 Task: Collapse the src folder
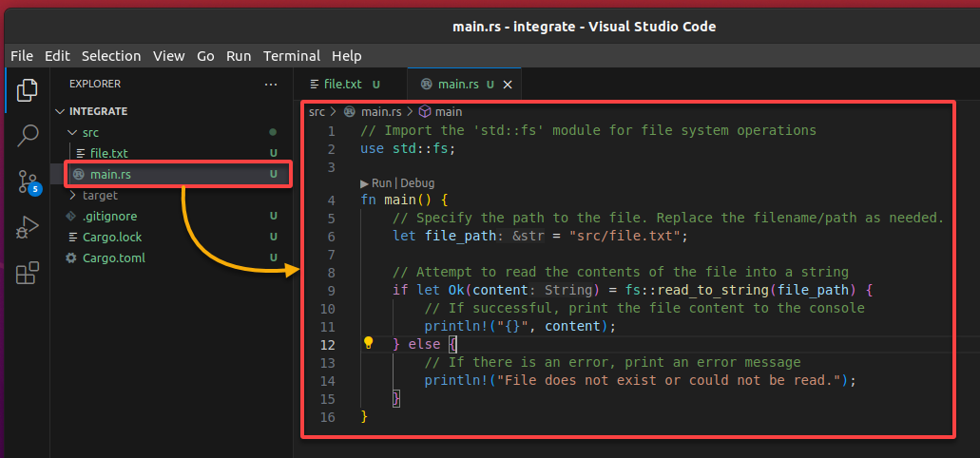tap(72, 132)
